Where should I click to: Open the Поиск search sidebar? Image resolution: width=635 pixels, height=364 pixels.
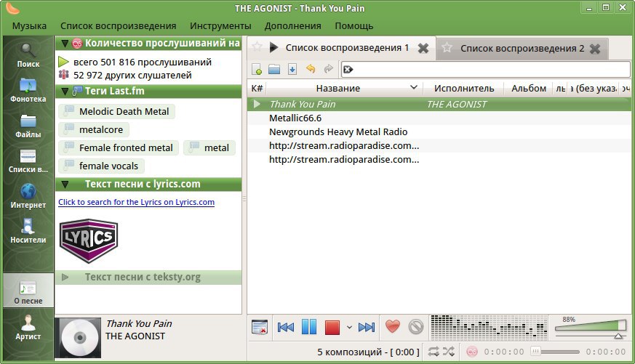coord(28,55)
